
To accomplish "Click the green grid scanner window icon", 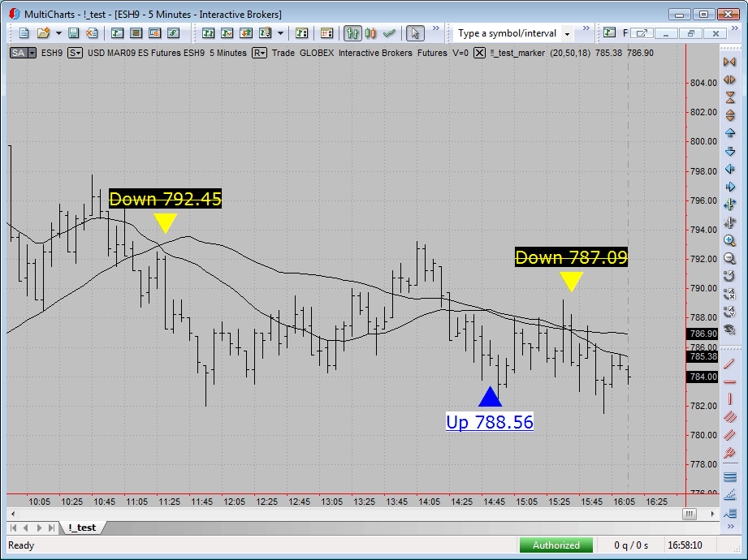I will 136,33.
